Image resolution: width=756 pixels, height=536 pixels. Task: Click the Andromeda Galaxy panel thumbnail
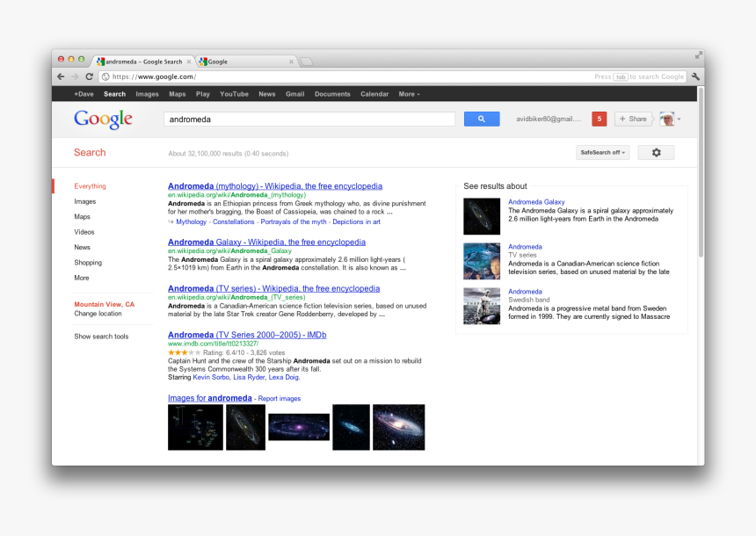click(x=482, y=217)
